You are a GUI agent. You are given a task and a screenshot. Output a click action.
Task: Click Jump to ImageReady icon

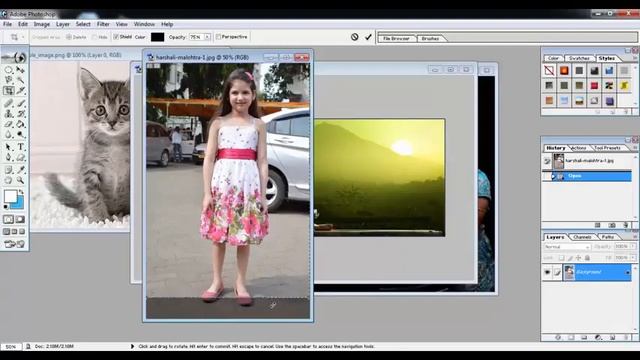pos(14,244)
